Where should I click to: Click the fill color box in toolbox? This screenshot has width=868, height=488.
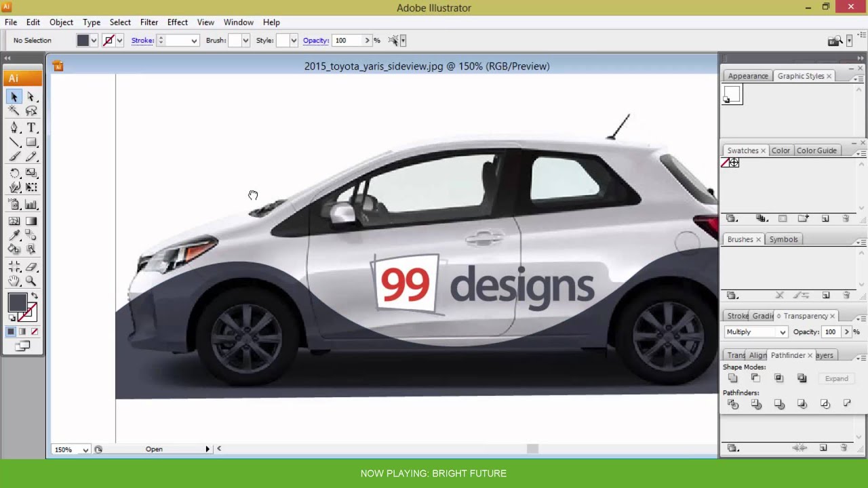18,302
